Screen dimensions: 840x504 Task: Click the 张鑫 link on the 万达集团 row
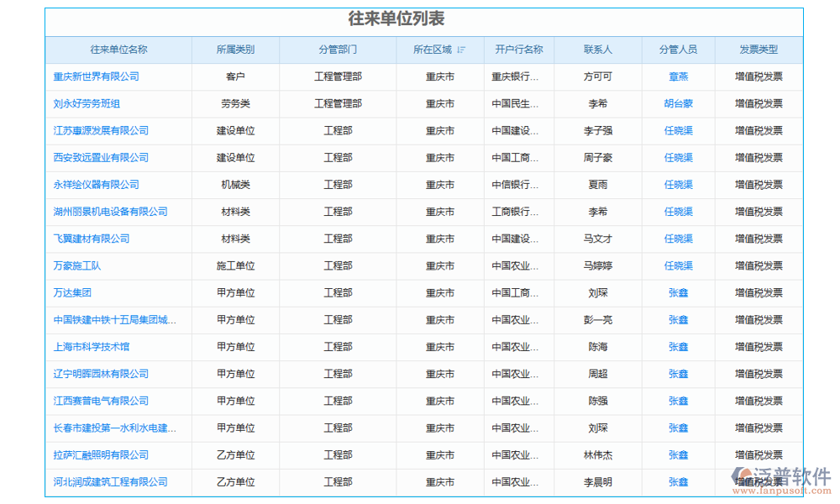[x=679, y=292]
